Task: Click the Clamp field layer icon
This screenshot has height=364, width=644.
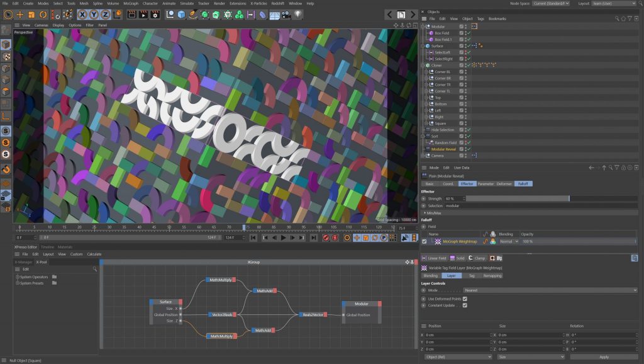Action: pyautogui.click(x=471, y=259)
